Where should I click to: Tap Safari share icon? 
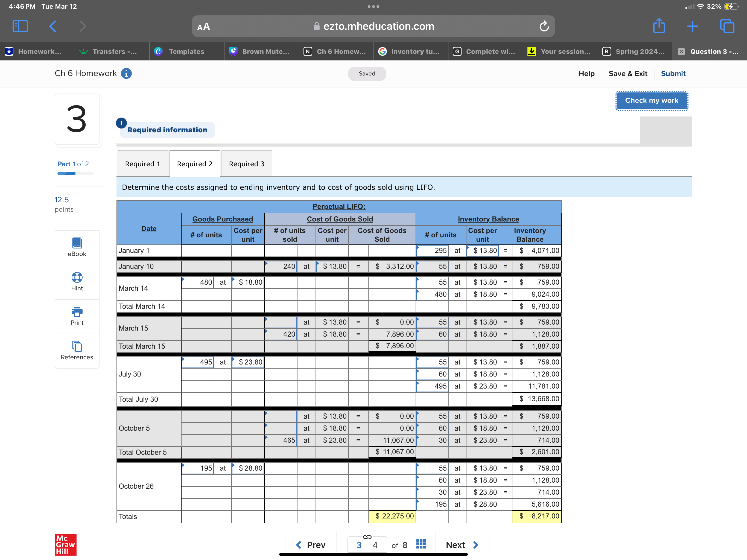[x=659, y=26]
